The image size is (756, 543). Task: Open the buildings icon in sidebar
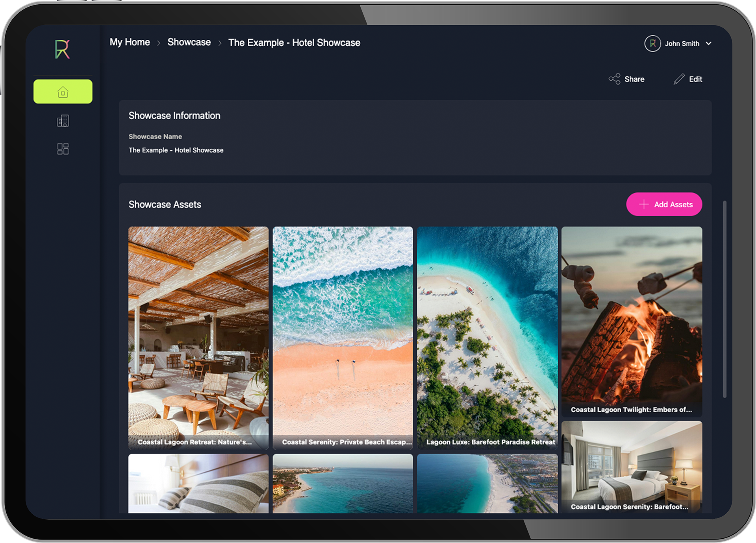point(63,121)
